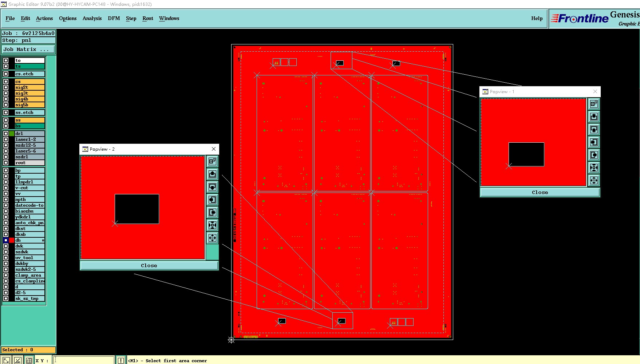640x364 pixels.
Task: Click the exclamation mark icon in status bar
Action: pos(121,360)
